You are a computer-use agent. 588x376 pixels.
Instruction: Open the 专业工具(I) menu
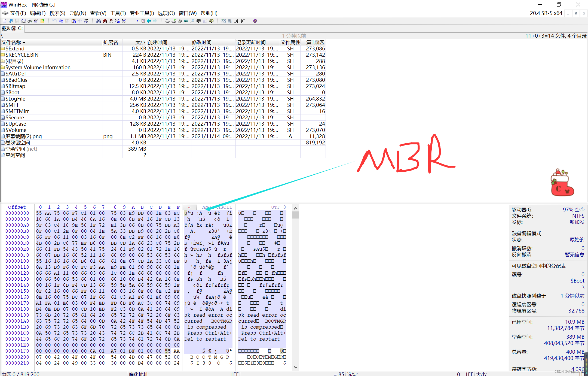[x=142, y=13]
